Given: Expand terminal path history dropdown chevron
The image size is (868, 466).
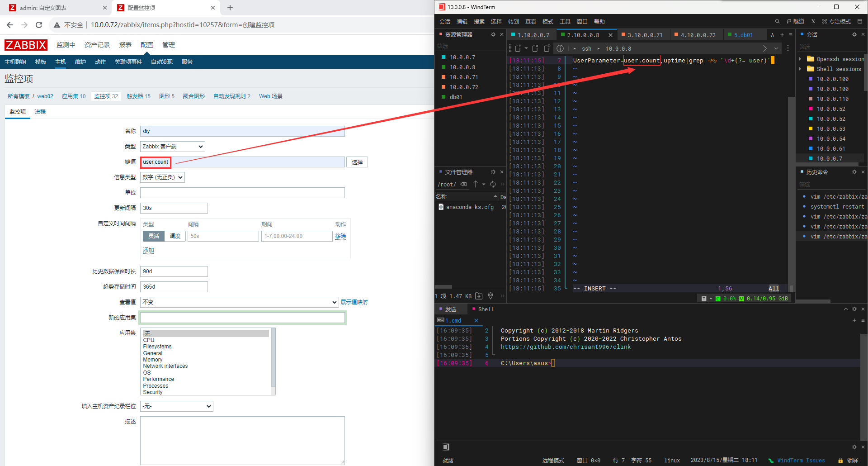Looking at the screenshot, I should (776, 48).
